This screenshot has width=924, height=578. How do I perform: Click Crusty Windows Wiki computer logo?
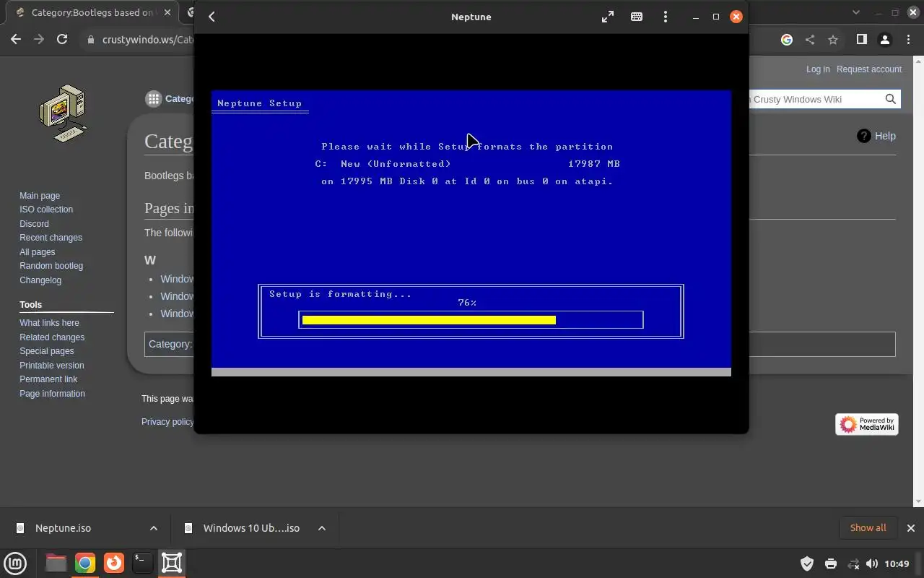[x=64, y=113]
